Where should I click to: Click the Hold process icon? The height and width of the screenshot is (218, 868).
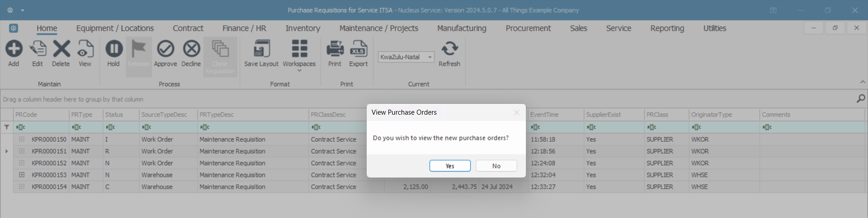pos(113,49)
